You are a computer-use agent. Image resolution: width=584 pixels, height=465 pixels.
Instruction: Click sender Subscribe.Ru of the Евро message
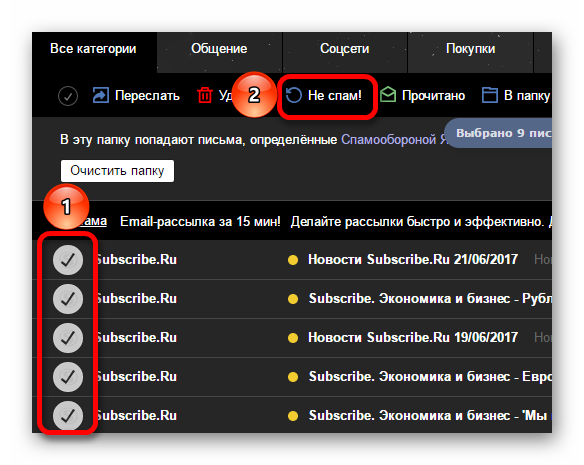(x=137, y=377)
